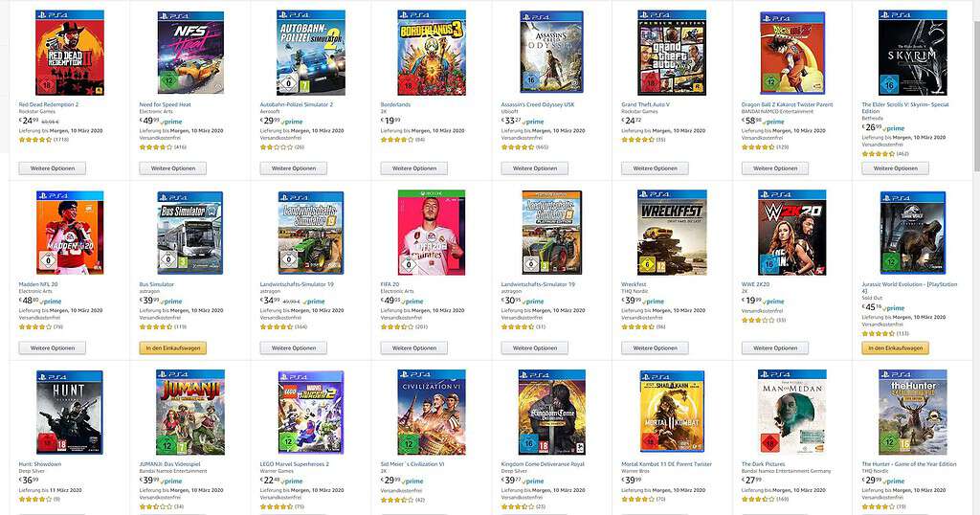Open the Mortal Kombat 11 cover image

tap(672, 412)
